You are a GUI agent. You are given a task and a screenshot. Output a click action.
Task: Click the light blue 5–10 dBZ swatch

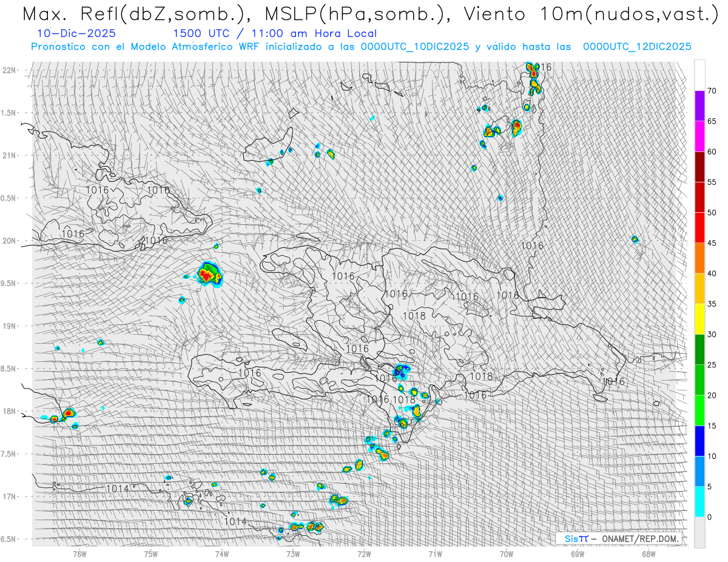click(x=699, y=471)
